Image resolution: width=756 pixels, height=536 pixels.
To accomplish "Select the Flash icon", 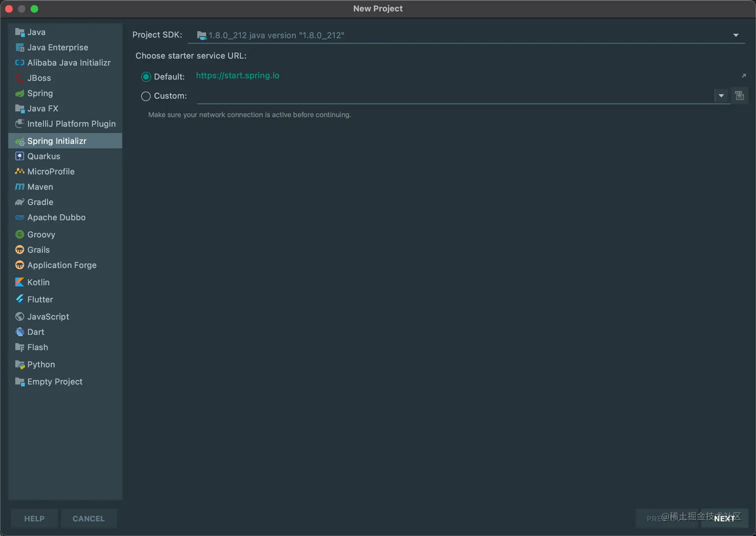I will tap(20, 347).
